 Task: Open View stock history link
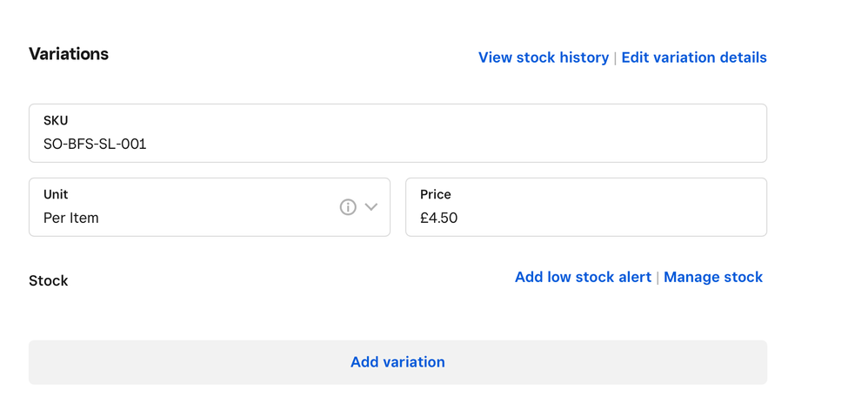coord(544,57)
